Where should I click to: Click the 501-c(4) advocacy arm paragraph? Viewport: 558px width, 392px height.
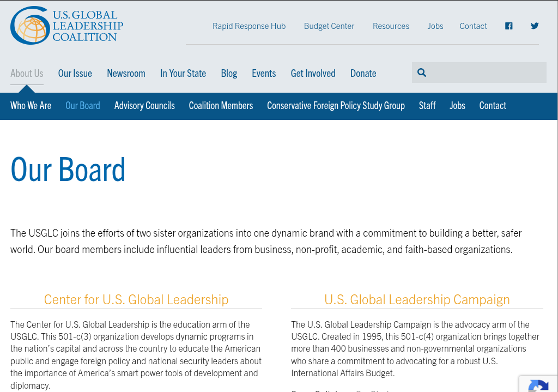pos(415,348)
